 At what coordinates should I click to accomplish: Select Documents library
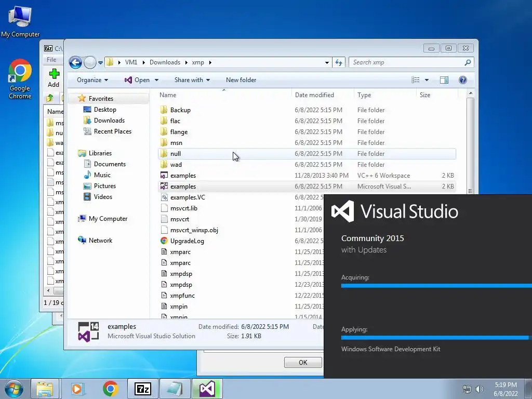point(110,164)
